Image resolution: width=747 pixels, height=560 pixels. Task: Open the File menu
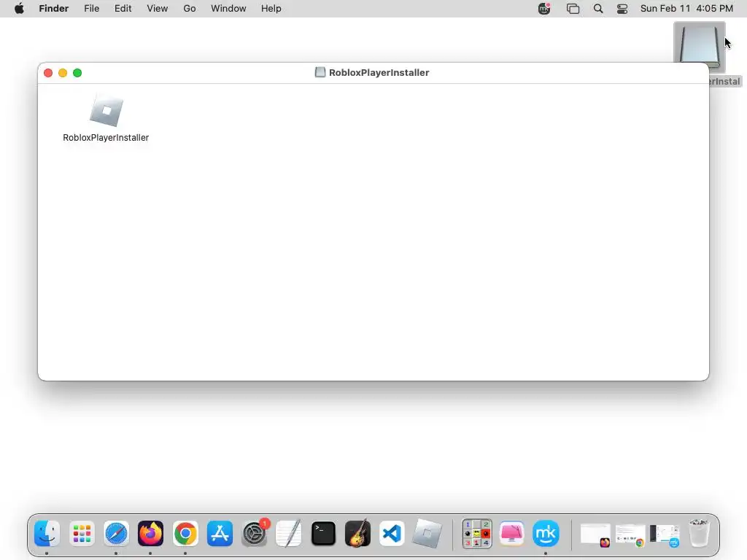click(91, 9)
